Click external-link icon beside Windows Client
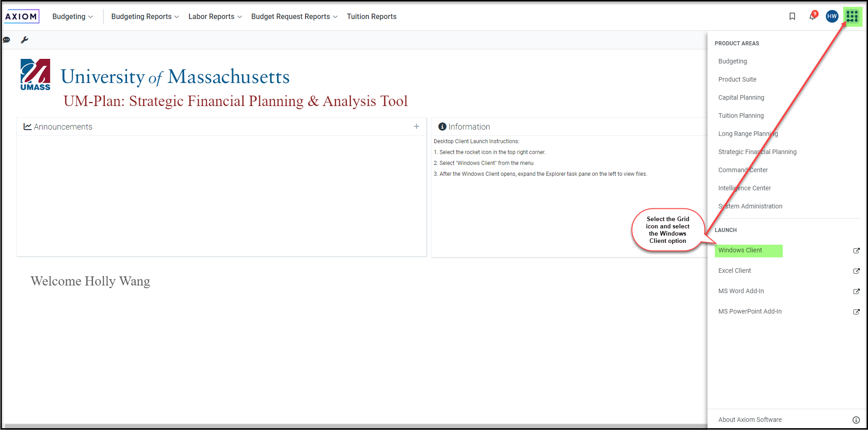 pyautogui.click(x=856, y=251)
